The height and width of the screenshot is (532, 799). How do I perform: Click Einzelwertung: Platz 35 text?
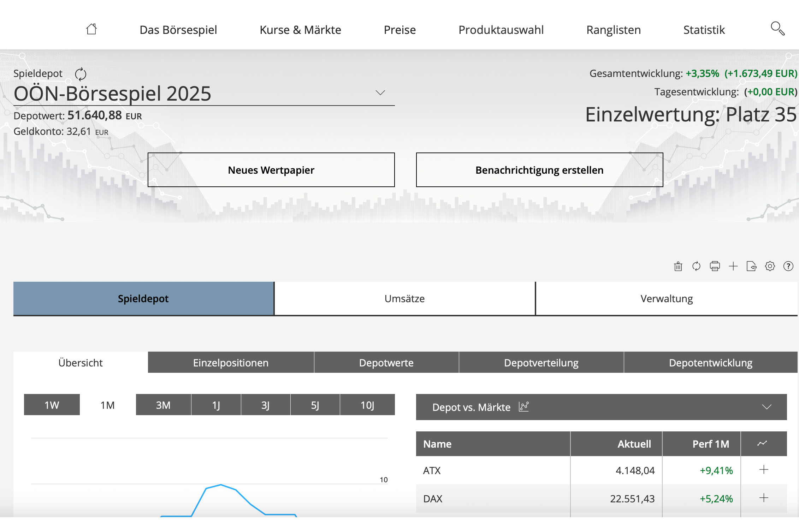[x=691, y=114]
